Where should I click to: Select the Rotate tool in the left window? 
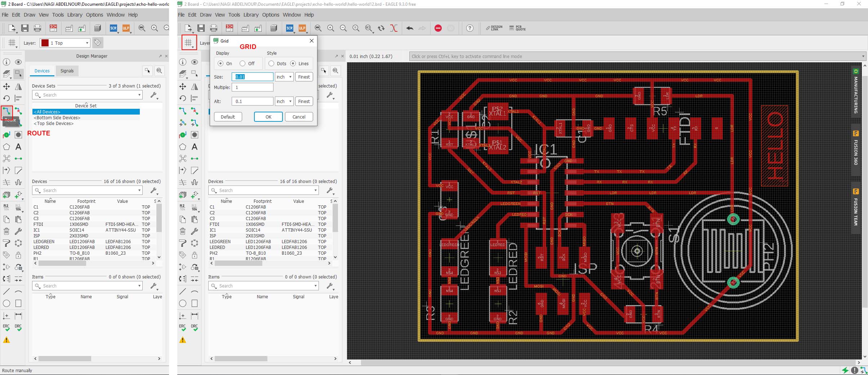[6, 98]
